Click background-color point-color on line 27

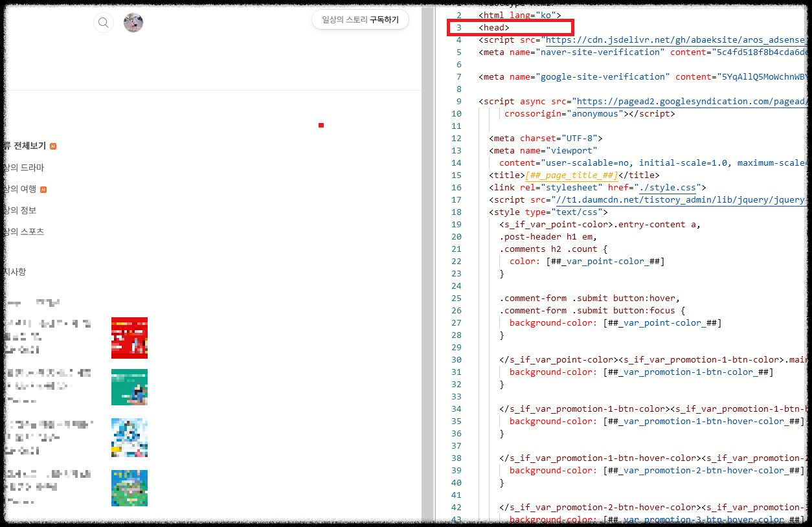pyautogui.click(x=616, y=323)
